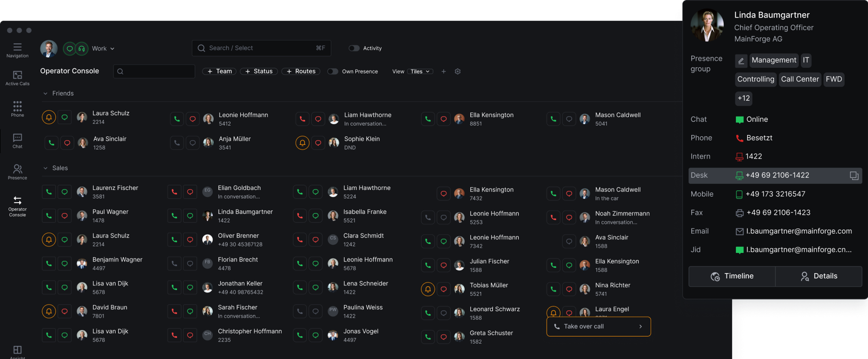This screenshot has height=359, width=868.
Task: Open the Presence sidebar section
Action: (17, 172)
